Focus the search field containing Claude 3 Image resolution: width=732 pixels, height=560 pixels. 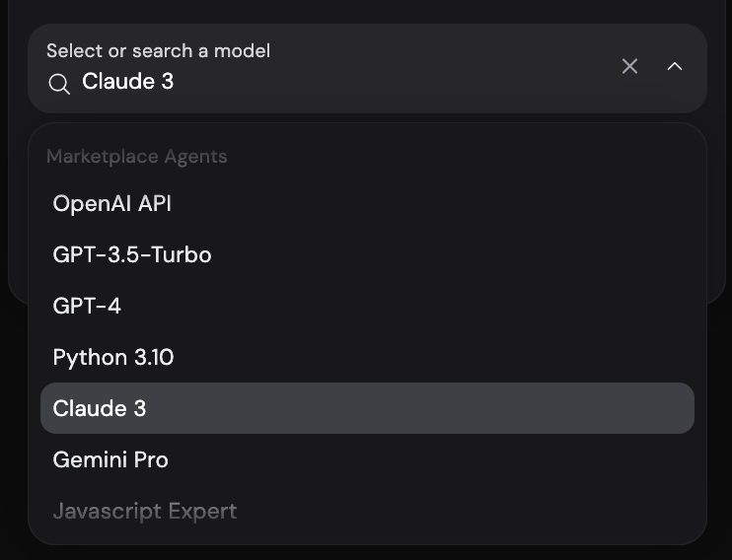pos(327,82)
